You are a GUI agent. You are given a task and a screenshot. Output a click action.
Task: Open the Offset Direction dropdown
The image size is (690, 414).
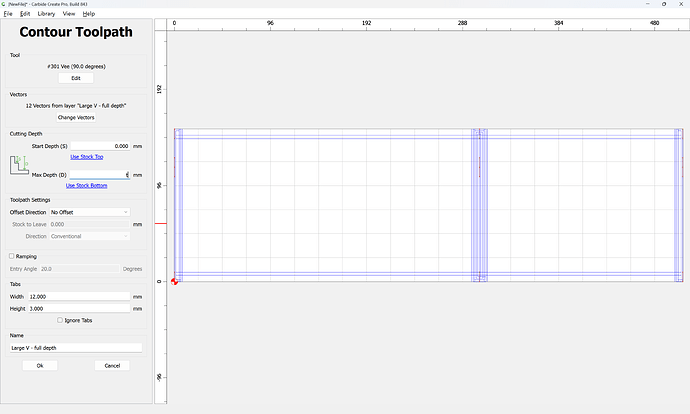pos(89,212)
